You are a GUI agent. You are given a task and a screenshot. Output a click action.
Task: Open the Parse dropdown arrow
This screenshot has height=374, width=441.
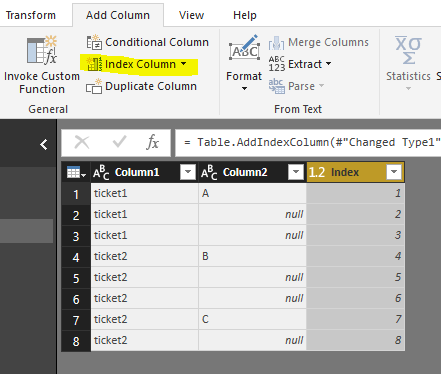point(321,86)
